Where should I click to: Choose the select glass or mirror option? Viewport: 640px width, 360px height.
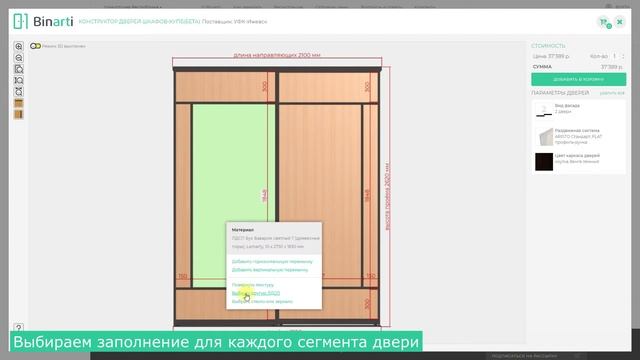tap(262, 302)
